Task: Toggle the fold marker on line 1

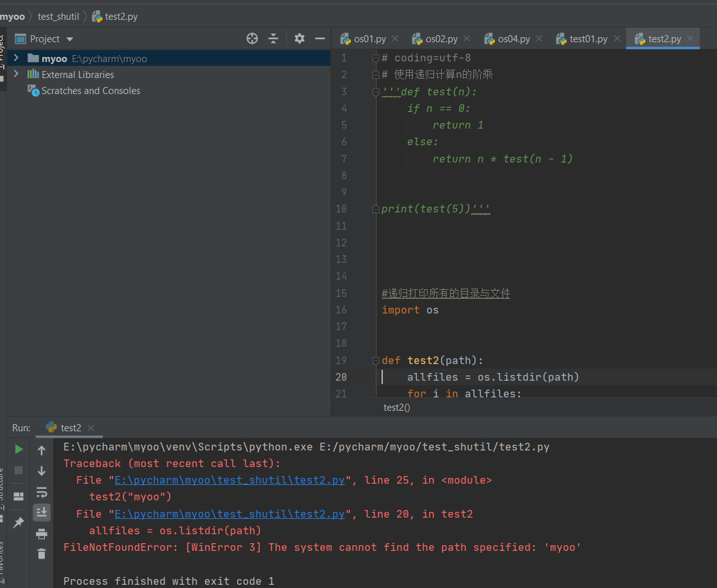Action: point(375,58)
